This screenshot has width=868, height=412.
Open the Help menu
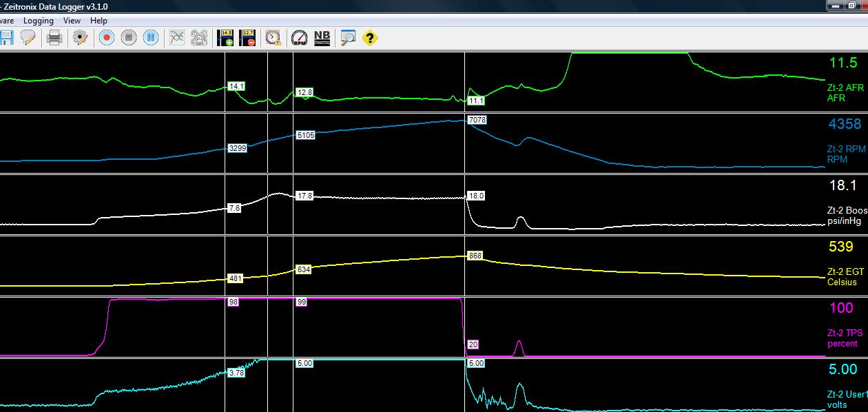[x=99, y=20]
